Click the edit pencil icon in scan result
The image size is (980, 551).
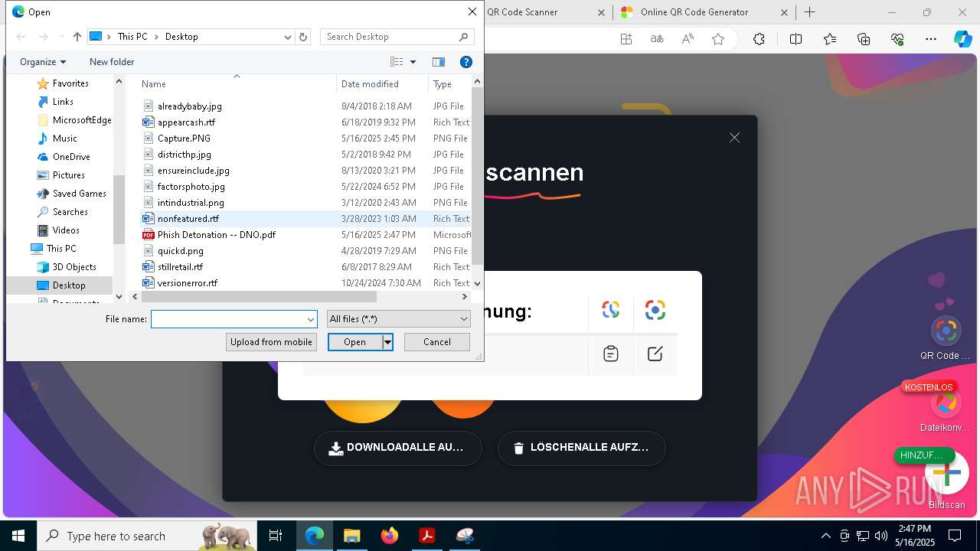tap(655, 354)
